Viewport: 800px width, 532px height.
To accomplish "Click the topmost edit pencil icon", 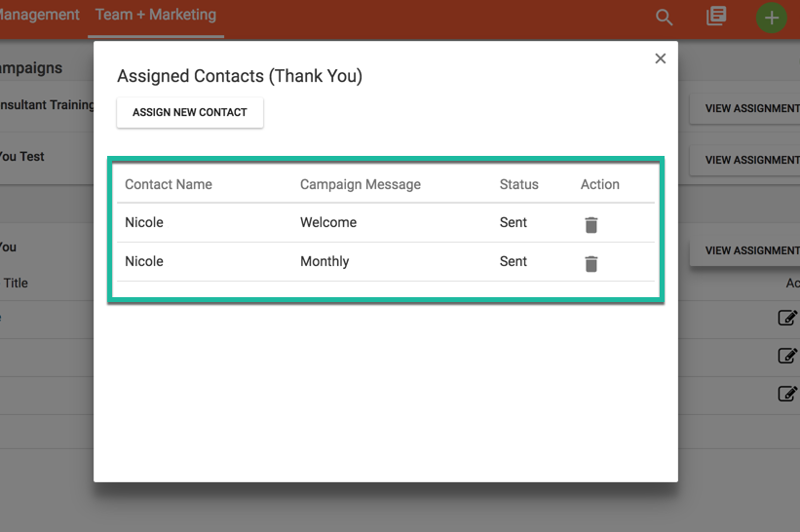I will click(787, 318).
